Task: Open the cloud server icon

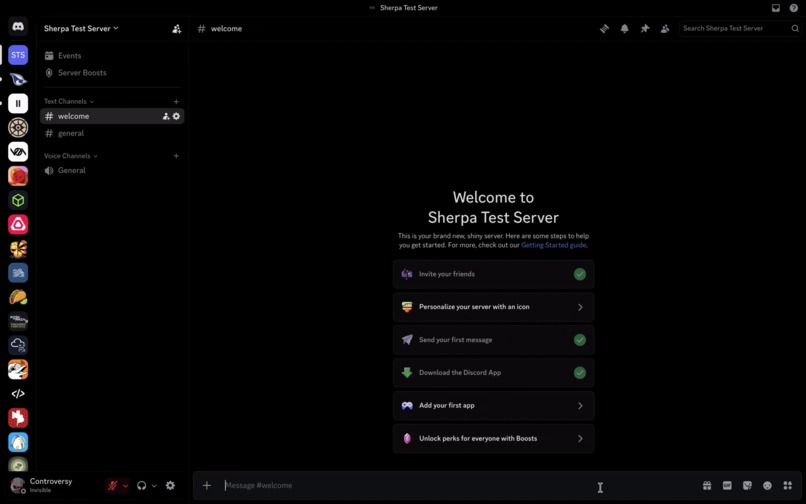Action: 18,345
